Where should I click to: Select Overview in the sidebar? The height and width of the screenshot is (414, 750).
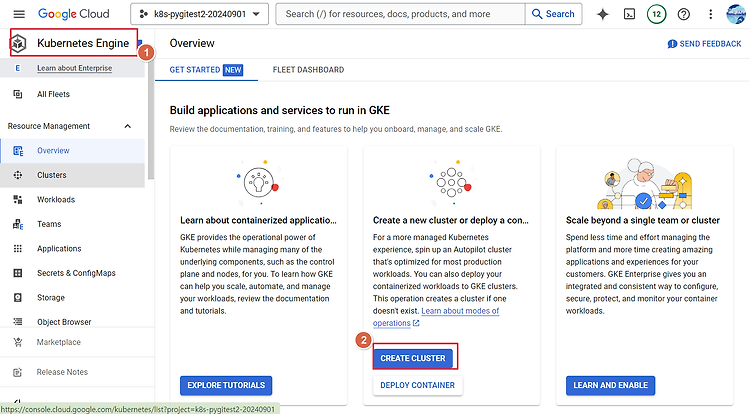[x=73, y=151]
